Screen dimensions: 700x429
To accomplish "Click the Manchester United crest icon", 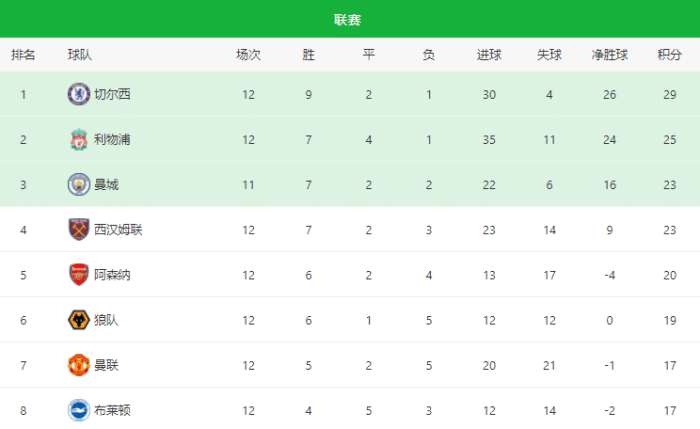I will click(x=78, y=365).
